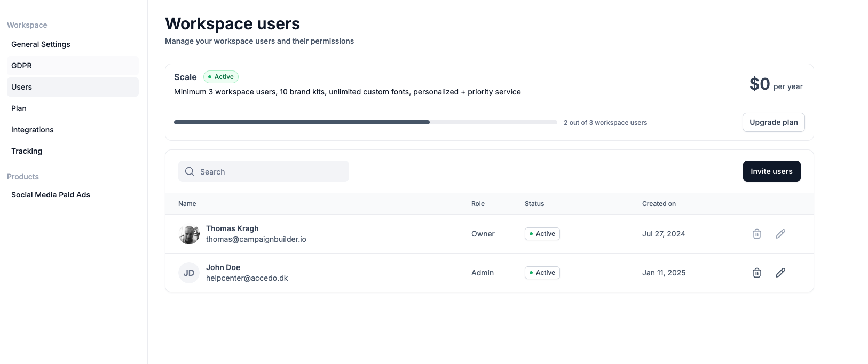
Task: Click trash icon for John Doe
Action: click(756, 273)
